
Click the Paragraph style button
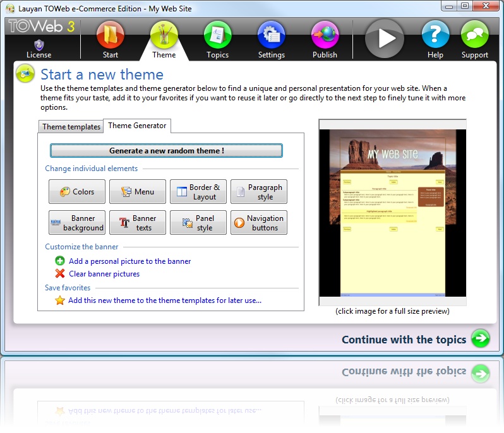coord(259,192)
